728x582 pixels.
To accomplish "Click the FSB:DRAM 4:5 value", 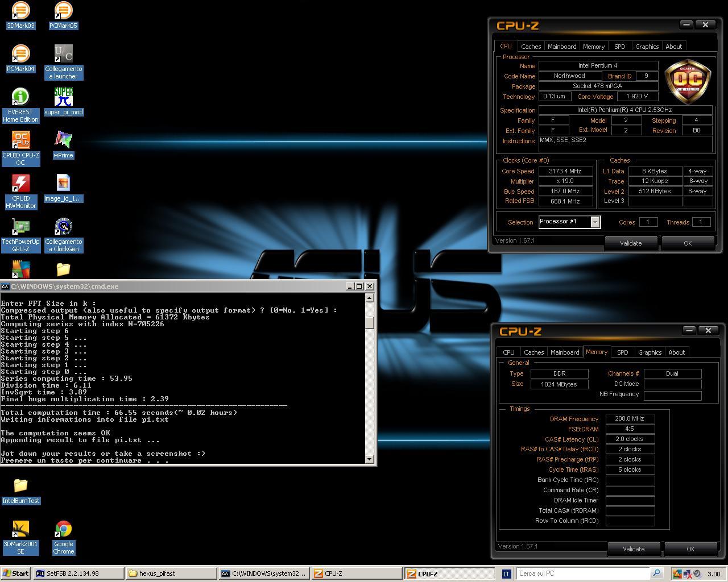I will point(630,429).
